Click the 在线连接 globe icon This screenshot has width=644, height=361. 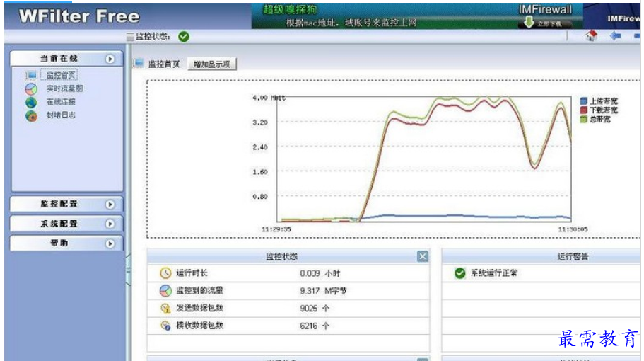pyautogui.click(x=31, y=103)
